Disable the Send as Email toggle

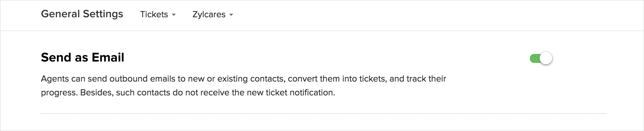541,58
